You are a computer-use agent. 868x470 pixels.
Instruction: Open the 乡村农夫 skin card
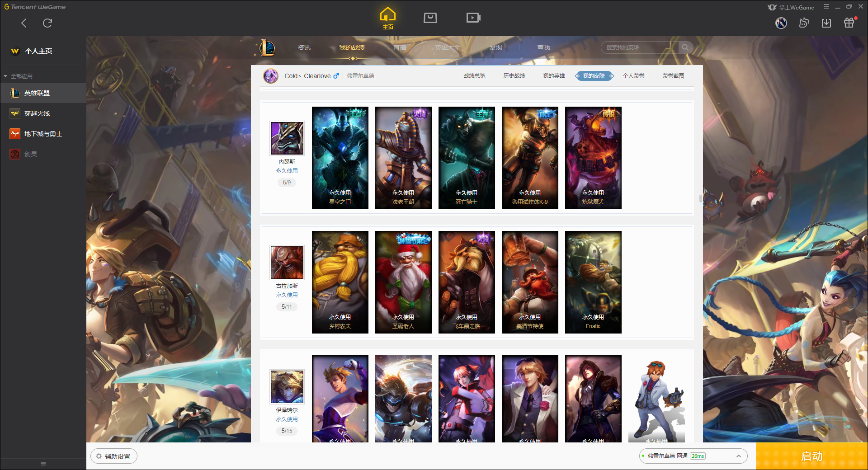click(340, 282)
